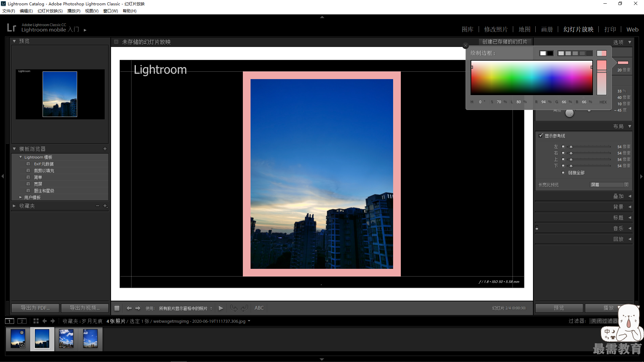Open 所有胶片显示窗格中的照片 dropdown

click(185, 308)
